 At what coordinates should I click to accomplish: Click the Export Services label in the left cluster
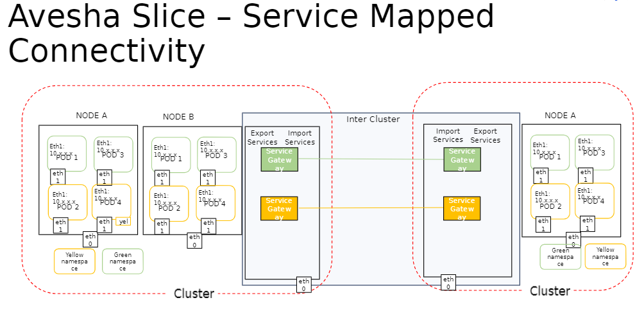[x=262, y=137]
